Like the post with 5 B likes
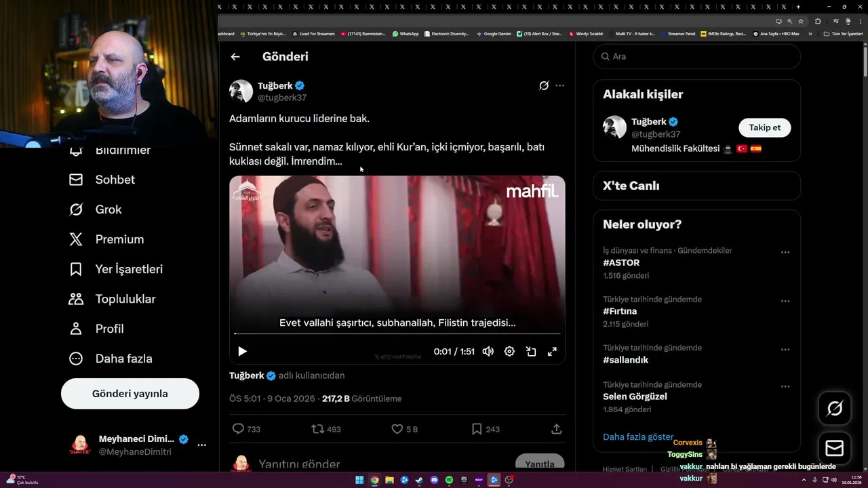The height and width of the screenshot is (488, 868). pyautogui.click(x=405, y=429)
